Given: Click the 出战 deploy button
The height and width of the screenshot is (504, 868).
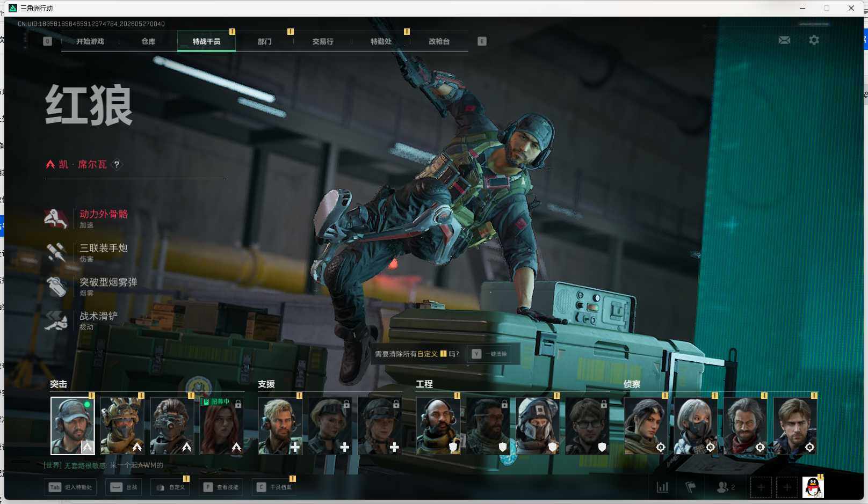Looking at the screenshot, I should click(124, 487).
